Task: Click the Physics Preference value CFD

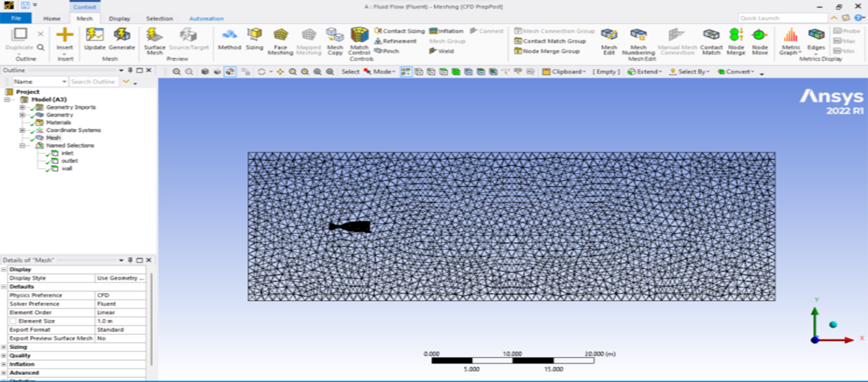Action: (121, 295)
